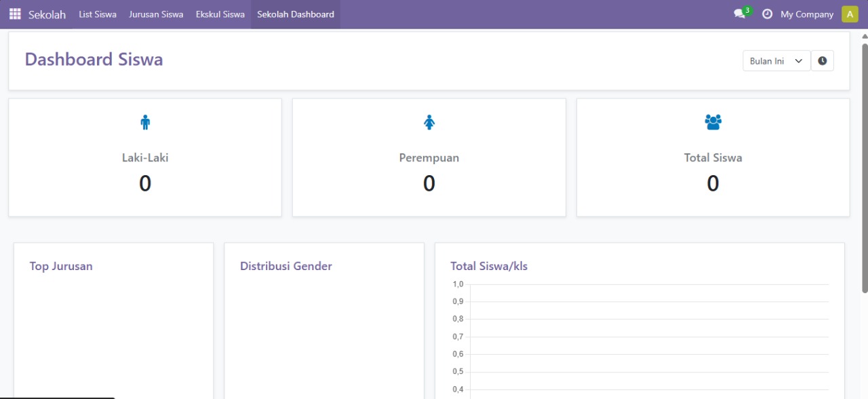868x399 pixels.
Task: Open the apps grid home menu
Action: click(15, 14)
